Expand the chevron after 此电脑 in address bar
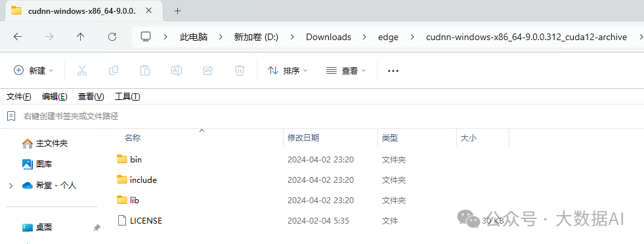 221,37
